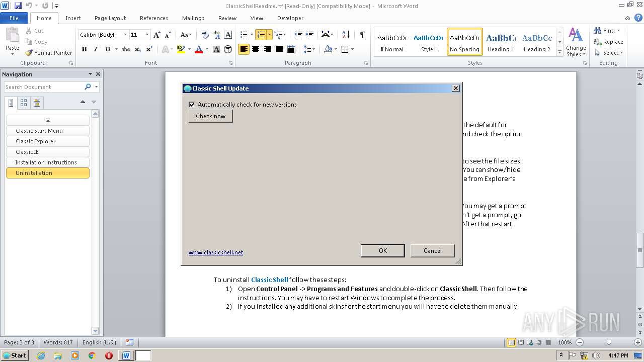Switch to Developer tab
644x362 pixels.
click(290, 18)
